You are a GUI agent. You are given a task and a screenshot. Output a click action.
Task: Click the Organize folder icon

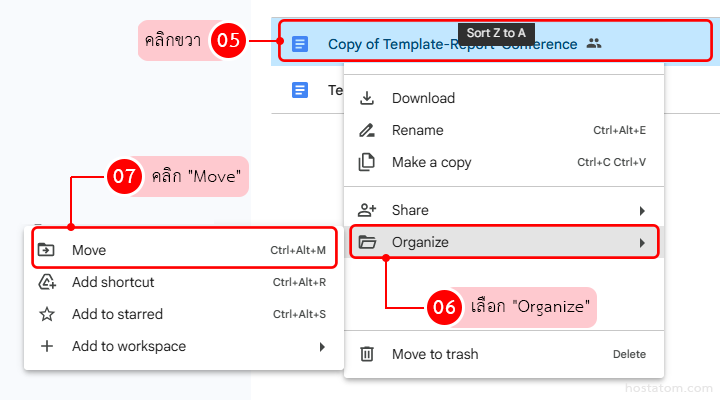tap(367, 242)
